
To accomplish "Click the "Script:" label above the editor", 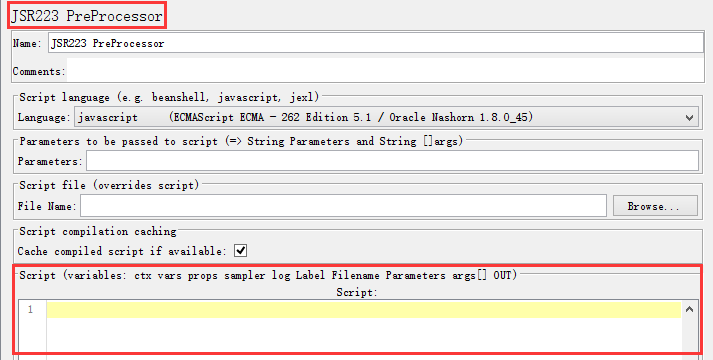I will 356,292.
